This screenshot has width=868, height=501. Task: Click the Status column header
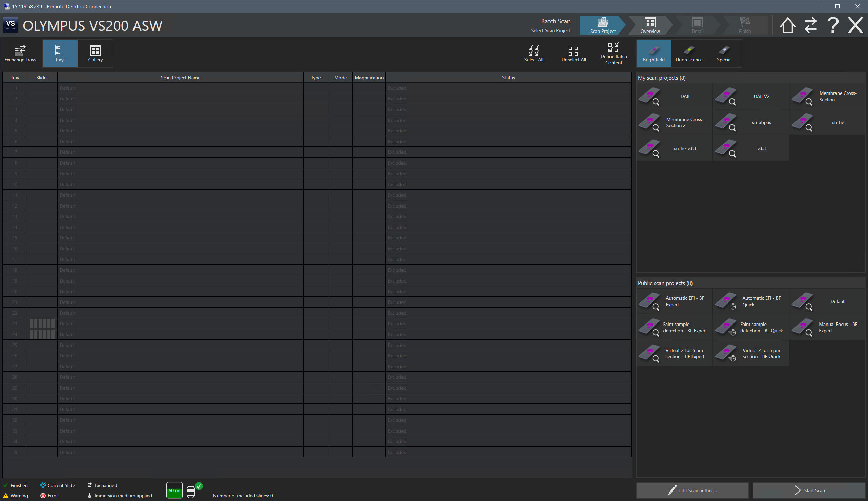(508, 78)
